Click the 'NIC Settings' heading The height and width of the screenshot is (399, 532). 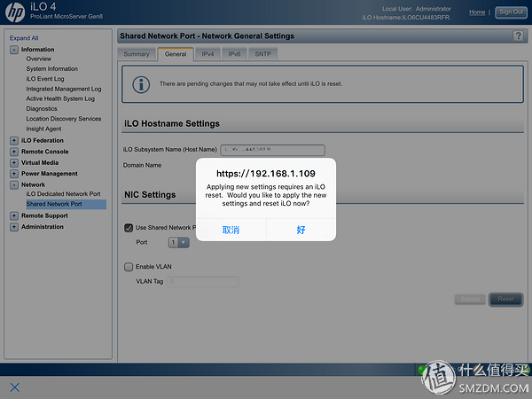coord(150,195)
